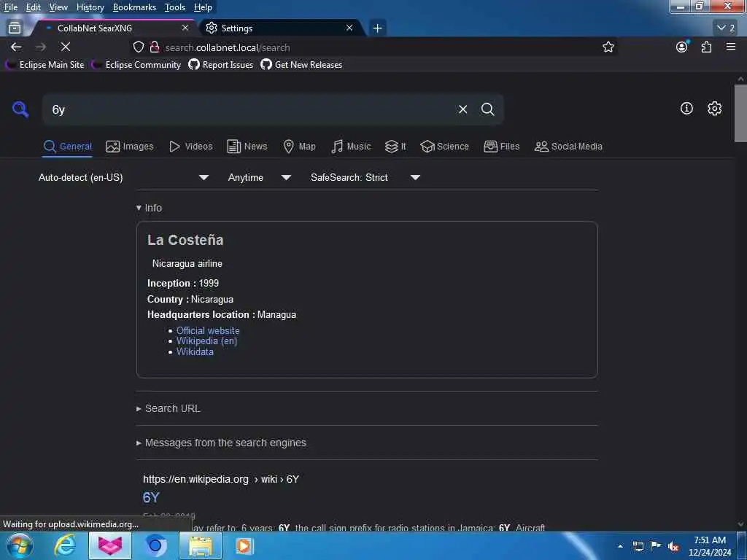Collapse the Info section
This screenshot has width=747, height=560.
149,208
